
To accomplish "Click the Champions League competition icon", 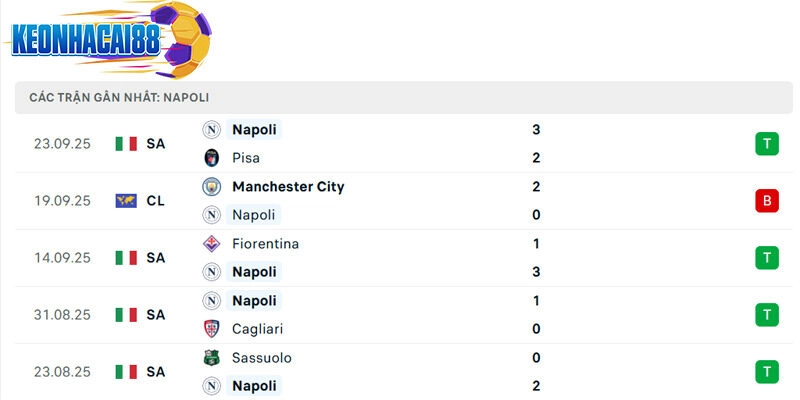I will (x=126, y=201).
